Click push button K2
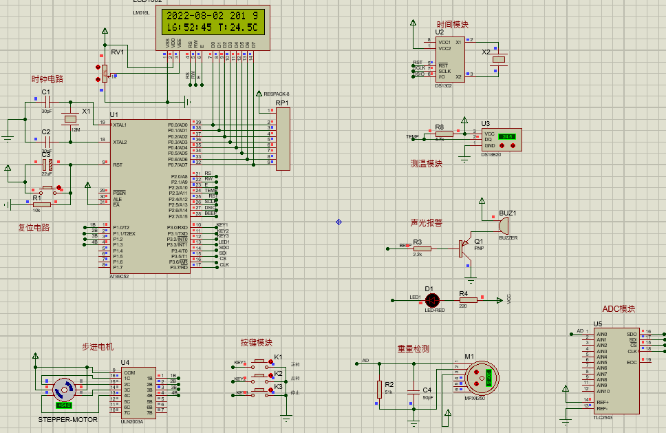 [x=260, y=377]
